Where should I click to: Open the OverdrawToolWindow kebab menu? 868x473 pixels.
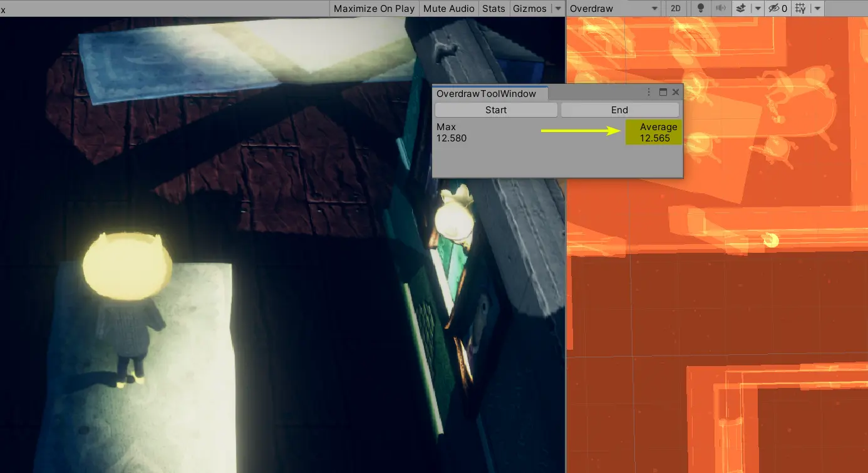tap(649, 92)
